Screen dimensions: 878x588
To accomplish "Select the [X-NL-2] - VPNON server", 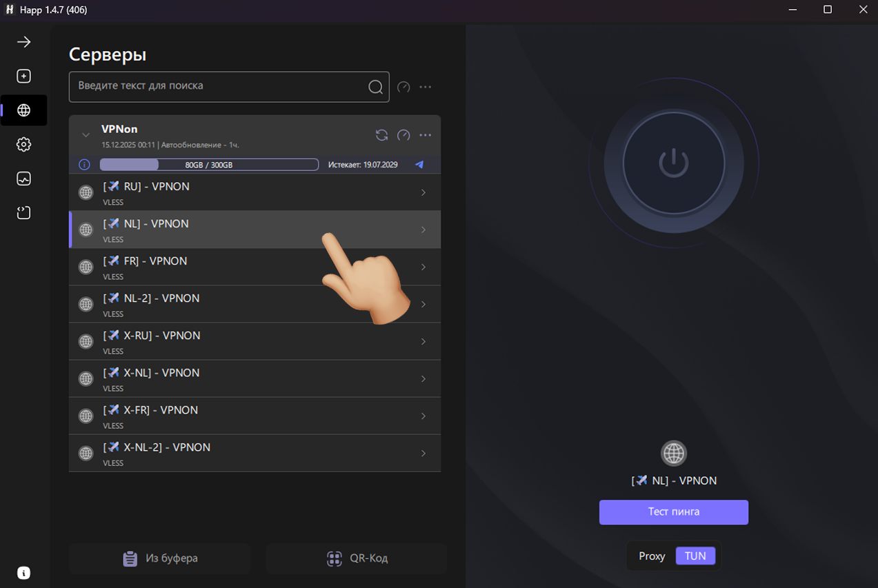I will click(x=255, y=453).
